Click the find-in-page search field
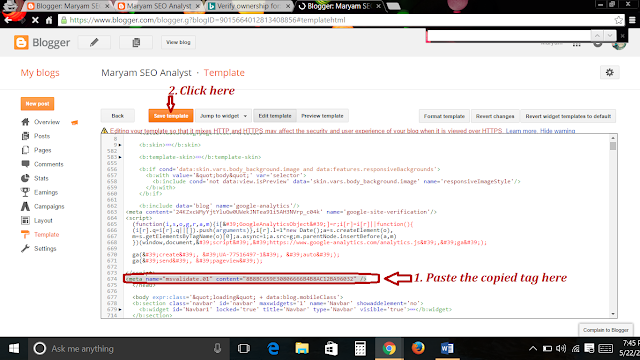Viewport: 640px width, 360px height. [508, 36]
